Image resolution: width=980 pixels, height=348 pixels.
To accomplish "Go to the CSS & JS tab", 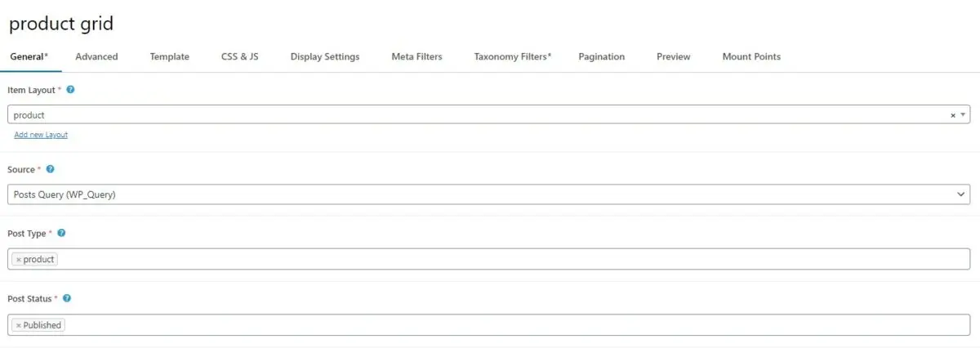I will tap(239, 57).
